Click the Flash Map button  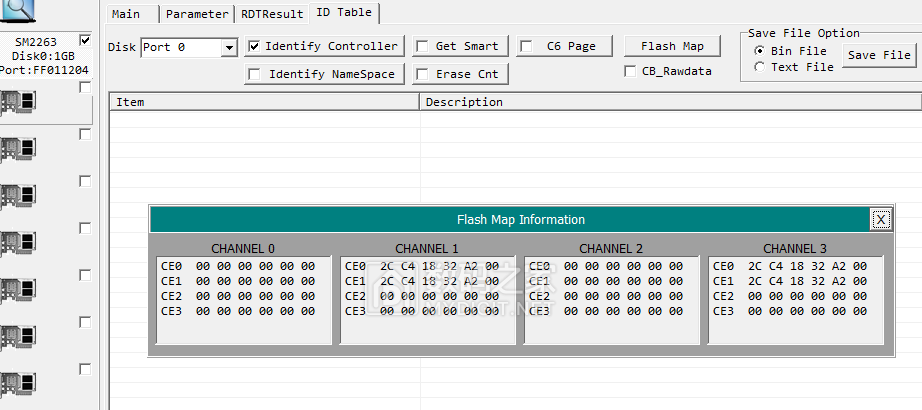[x=672, y=46]
